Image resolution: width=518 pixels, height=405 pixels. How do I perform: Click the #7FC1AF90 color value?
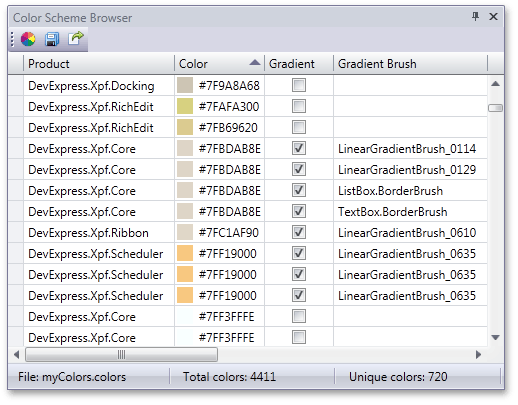click(x=228, y=233)
